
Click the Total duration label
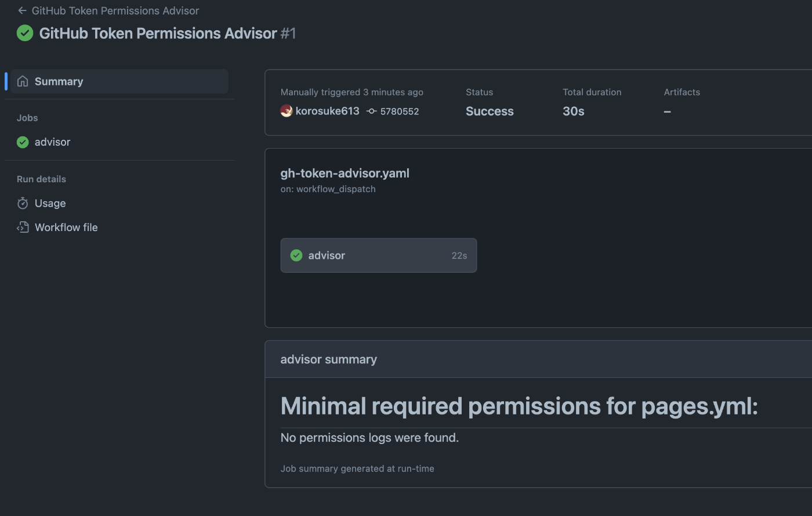coord(592,92)
